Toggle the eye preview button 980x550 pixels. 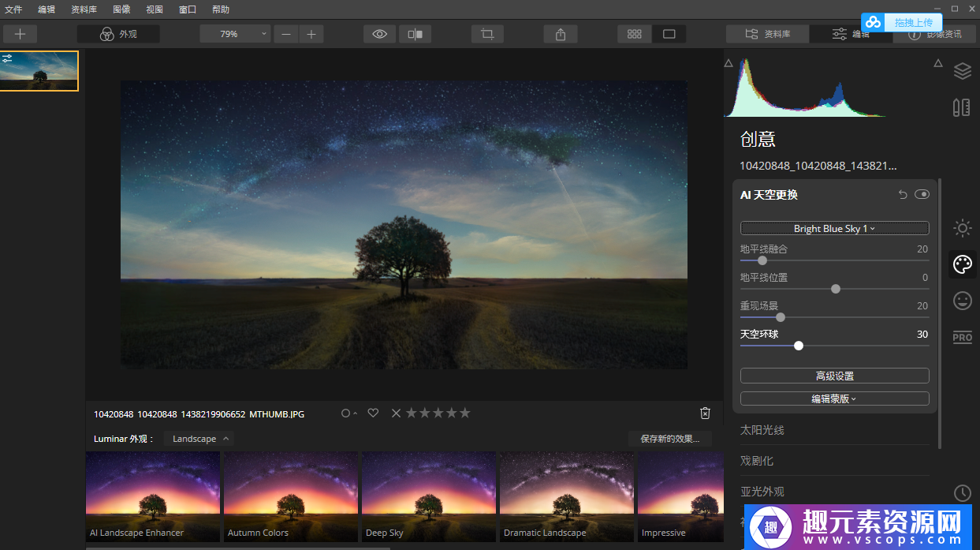(x=380, y=34)
